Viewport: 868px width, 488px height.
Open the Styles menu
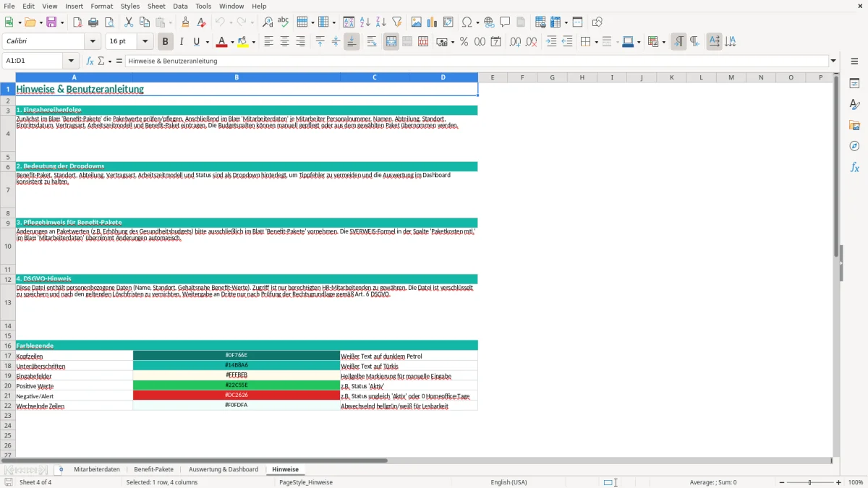point(130,6)
